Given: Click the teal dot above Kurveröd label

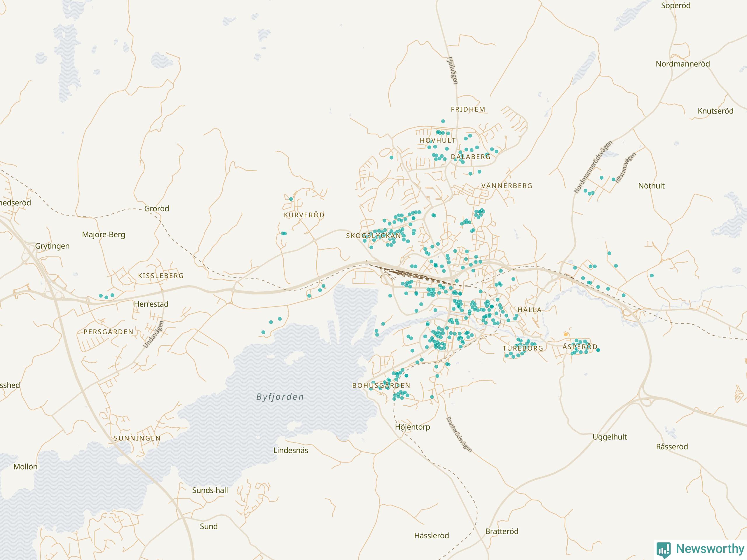Looking at the screenshot, I should [x=291, y=199].
